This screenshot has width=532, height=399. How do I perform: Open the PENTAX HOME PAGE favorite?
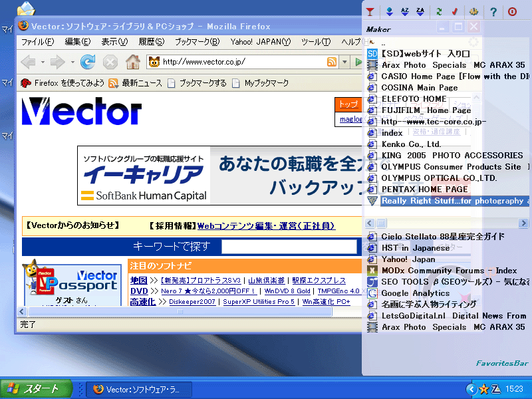tap(418, 189)
